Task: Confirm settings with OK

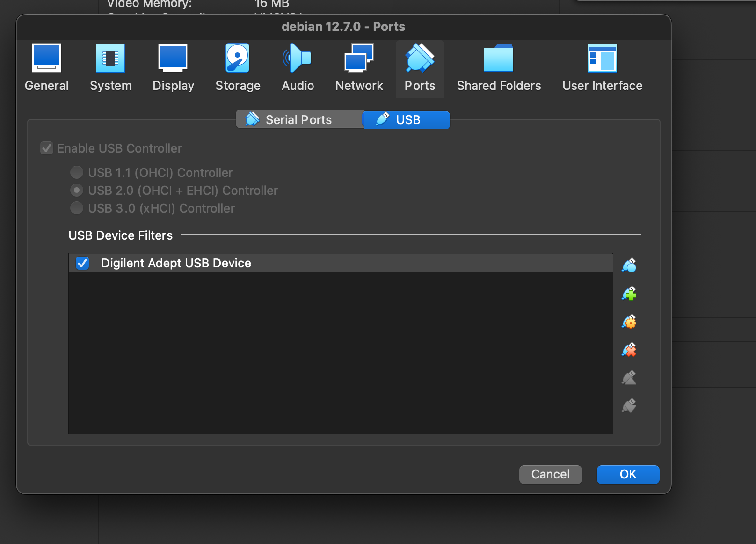Action: (x=628, y=474)
